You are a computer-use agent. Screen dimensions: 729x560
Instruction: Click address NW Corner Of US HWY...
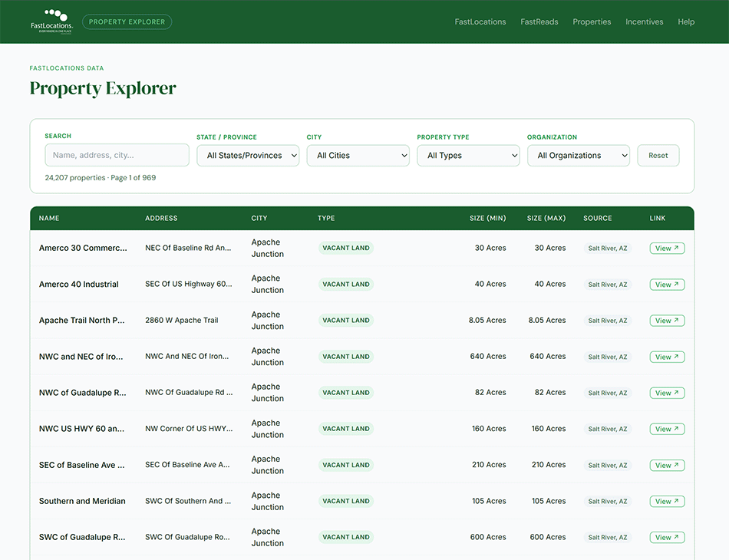189,429
